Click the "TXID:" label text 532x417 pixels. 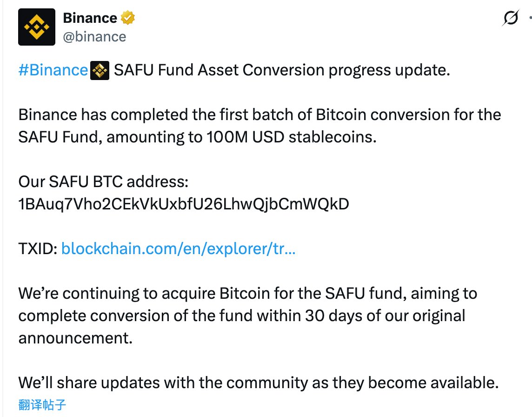point(38,249)
